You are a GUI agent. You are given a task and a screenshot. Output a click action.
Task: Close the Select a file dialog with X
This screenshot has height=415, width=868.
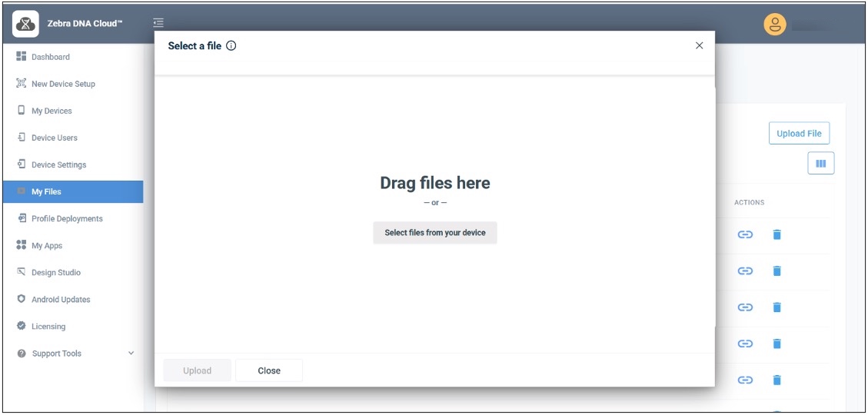tap(699, 45)
